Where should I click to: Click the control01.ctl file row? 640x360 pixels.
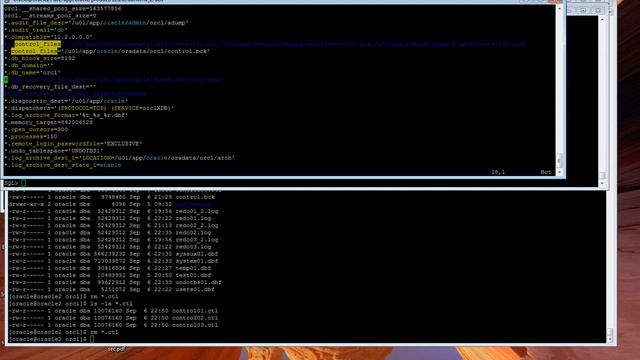click(x=113, y=311)
